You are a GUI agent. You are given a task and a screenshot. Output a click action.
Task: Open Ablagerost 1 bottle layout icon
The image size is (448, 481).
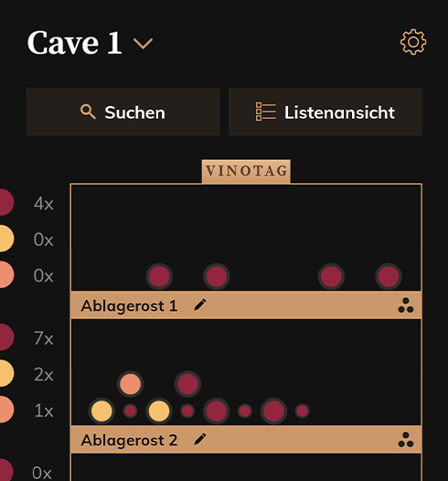tap(406, 305)
